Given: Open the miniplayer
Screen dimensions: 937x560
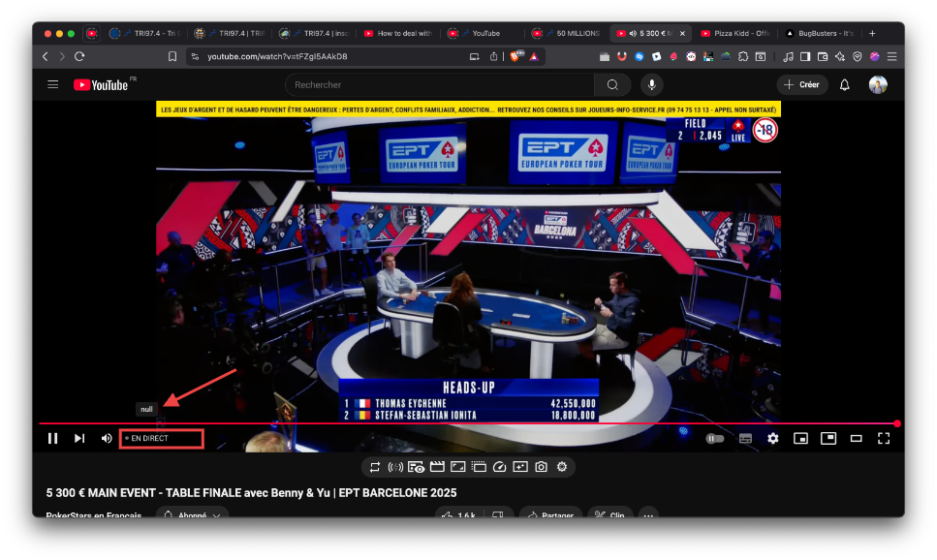Looking at the screenshot, I should tap(800, 438).
